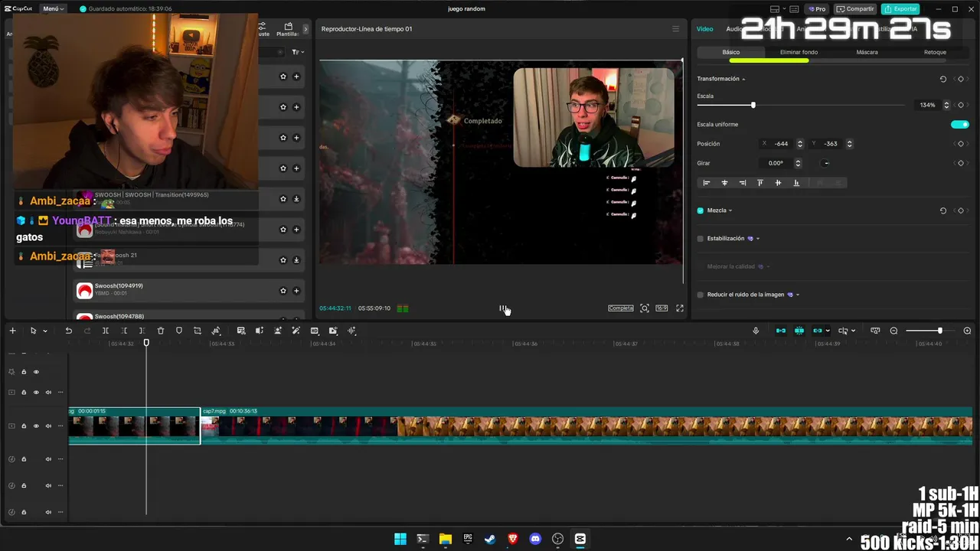Click the undo arrow in timeline toolbar
Screen dimensions: 980x551
coord(68,331)
